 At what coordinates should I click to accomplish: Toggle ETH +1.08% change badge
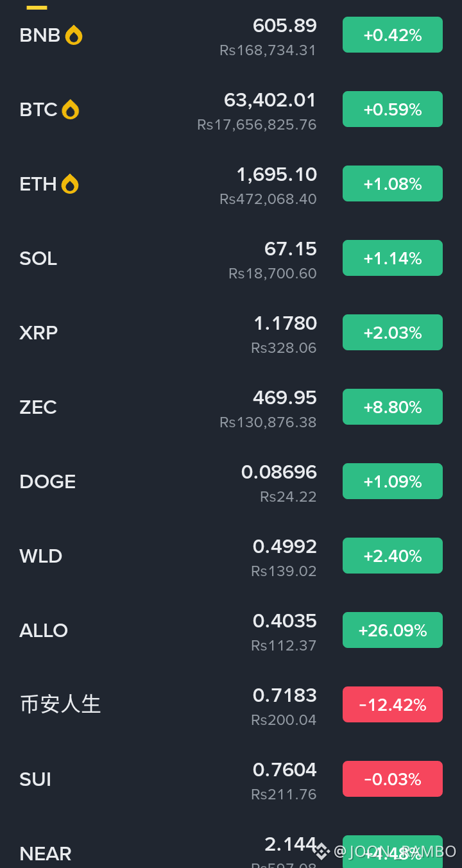pyautogui.click(x=393, y=183)
